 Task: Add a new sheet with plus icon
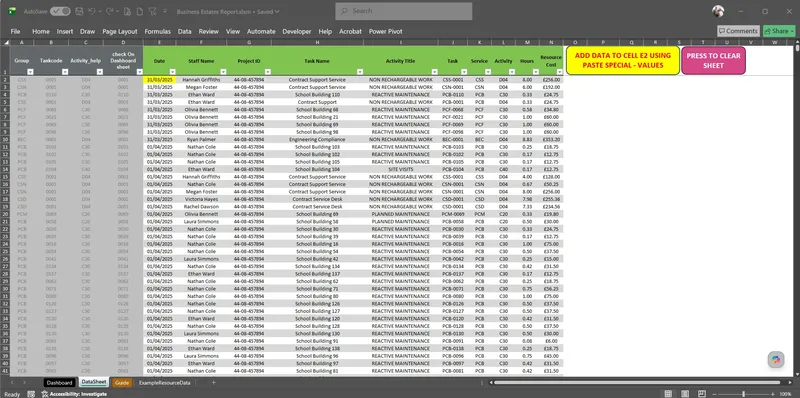click(214, 383)
